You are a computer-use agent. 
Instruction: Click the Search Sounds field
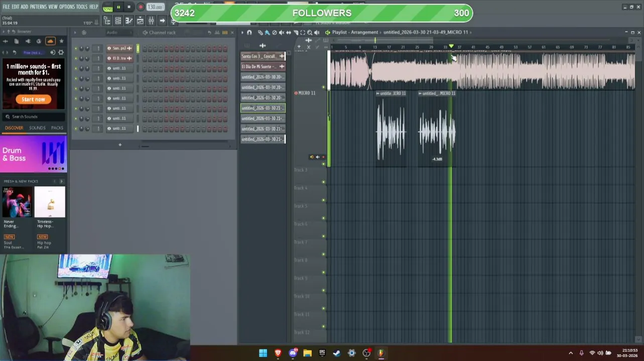click(33, 116)
